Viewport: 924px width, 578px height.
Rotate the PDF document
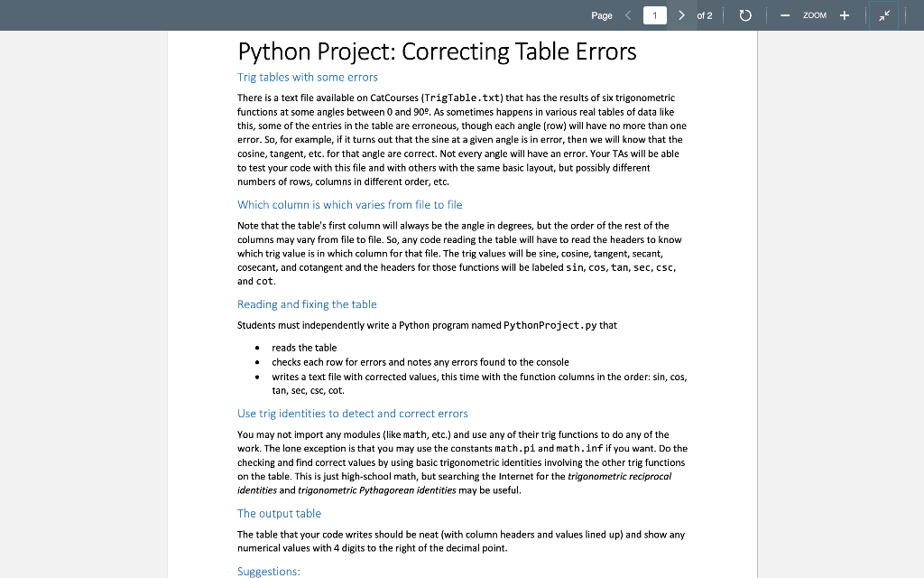click(x=742, y=15)
